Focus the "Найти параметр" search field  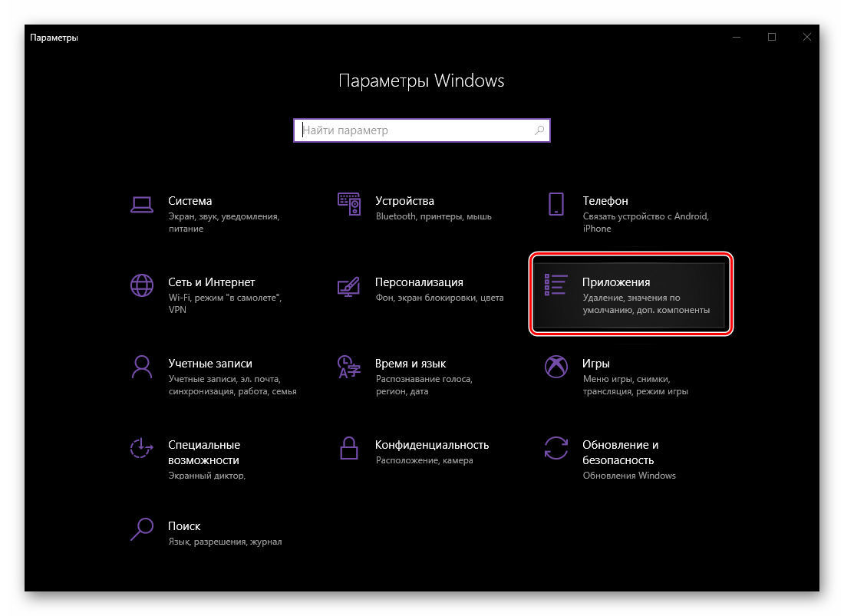(x=414, y=130)
